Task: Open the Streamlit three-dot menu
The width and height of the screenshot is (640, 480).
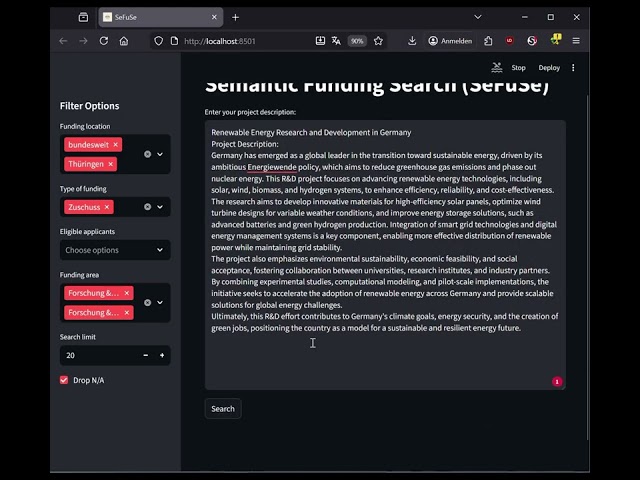Action: (573, 68)
